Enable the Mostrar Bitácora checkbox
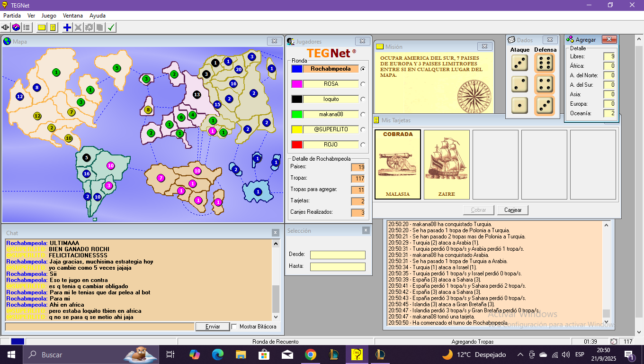This screenshot has height=364, width=644. click(234, 327)
